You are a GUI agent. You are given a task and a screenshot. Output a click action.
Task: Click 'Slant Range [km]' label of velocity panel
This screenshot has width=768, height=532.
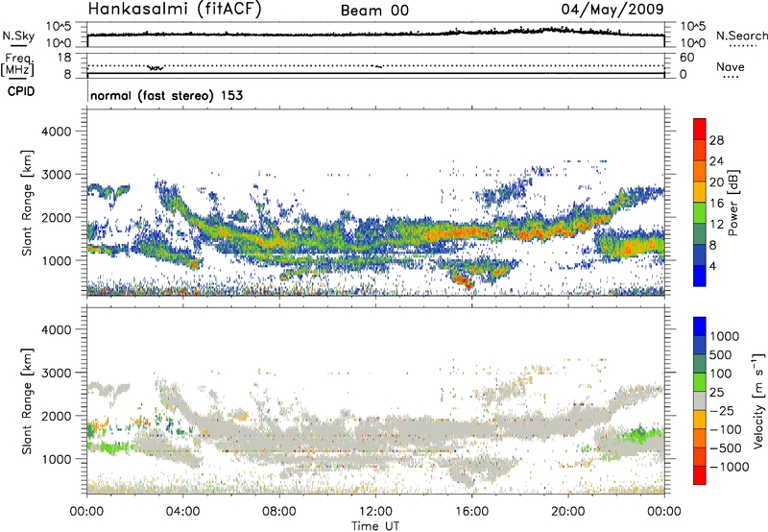tap(27, 400)
